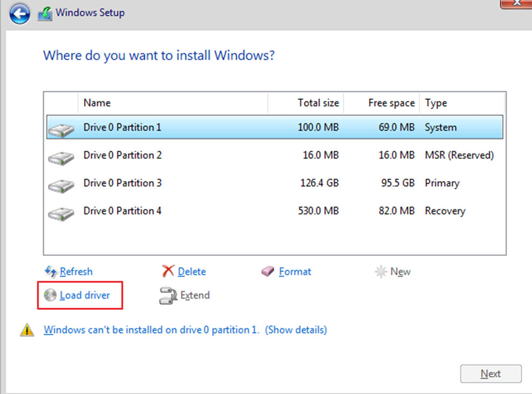The width and height of the screenshot is (532, 394).
Task: Choose the Delete link
Action: pyautogui.click(x=192, y=271)
